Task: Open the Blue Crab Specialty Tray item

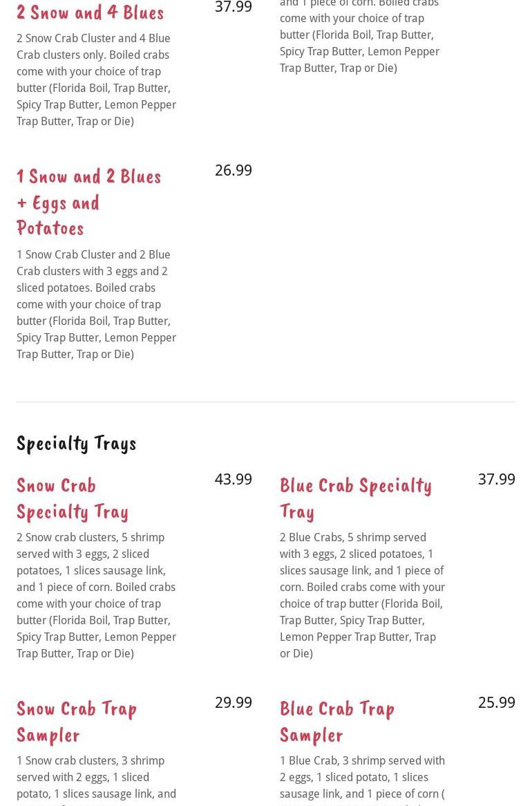Action: [356, 498]
